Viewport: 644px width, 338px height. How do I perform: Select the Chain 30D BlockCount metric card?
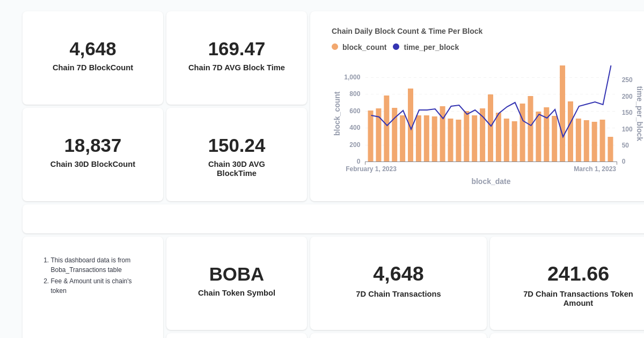coord(92,154)
